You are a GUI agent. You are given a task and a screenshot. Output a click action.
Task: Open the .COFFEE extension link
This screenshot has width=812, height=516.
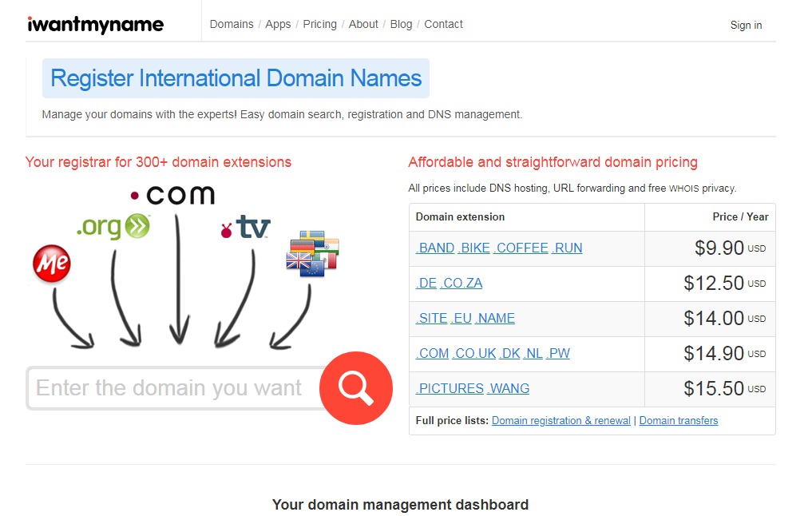pyautogui.click(x=521, y=248)
